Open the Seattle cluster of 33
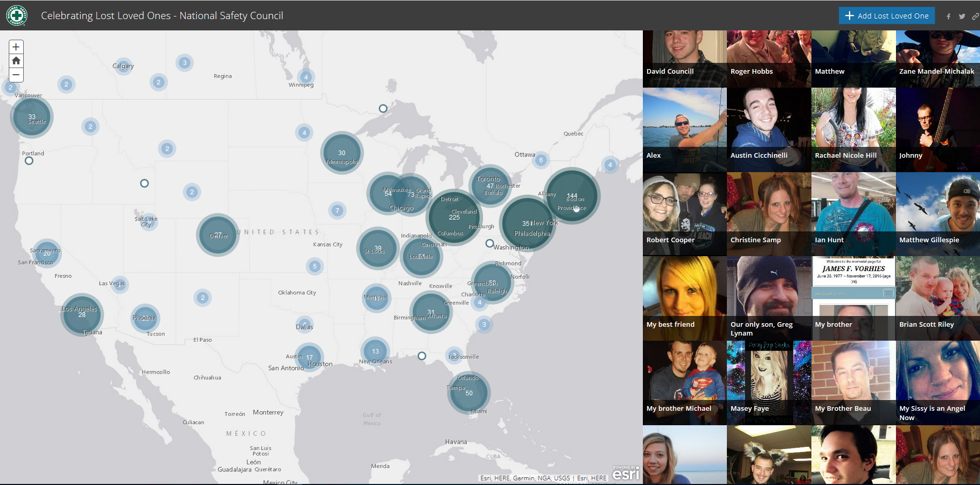This screenshot has width=980, height=485. 32,117
